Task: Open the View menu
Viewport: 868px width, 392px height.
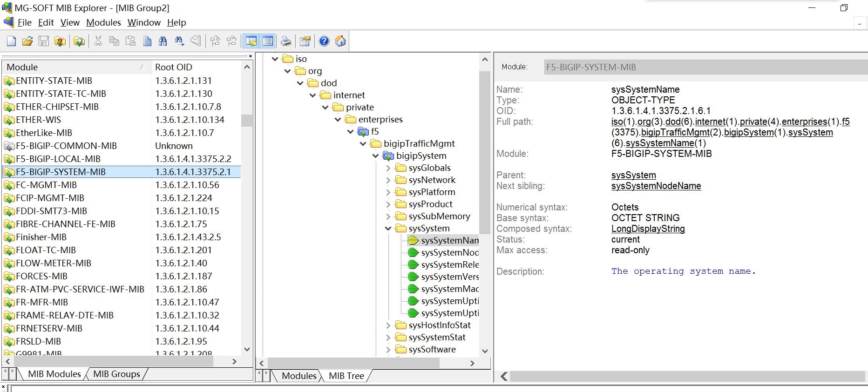Action: point(70,22)
